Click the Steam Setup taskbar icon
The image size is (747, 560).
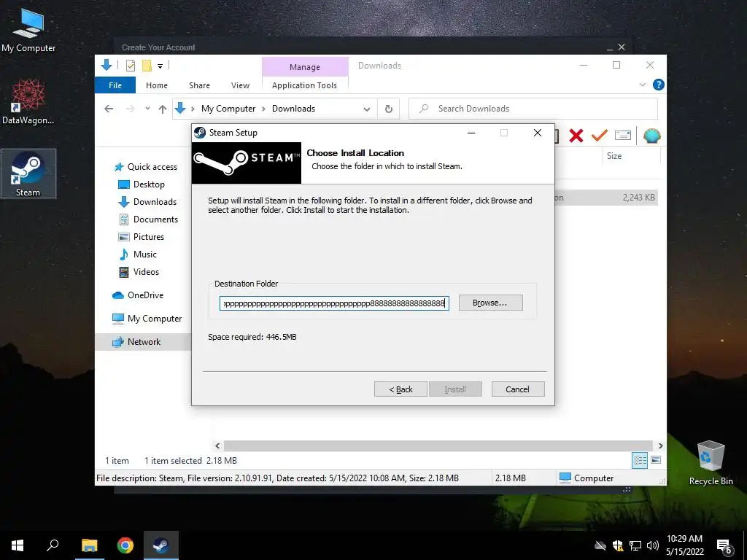click(x=161, y=545)
